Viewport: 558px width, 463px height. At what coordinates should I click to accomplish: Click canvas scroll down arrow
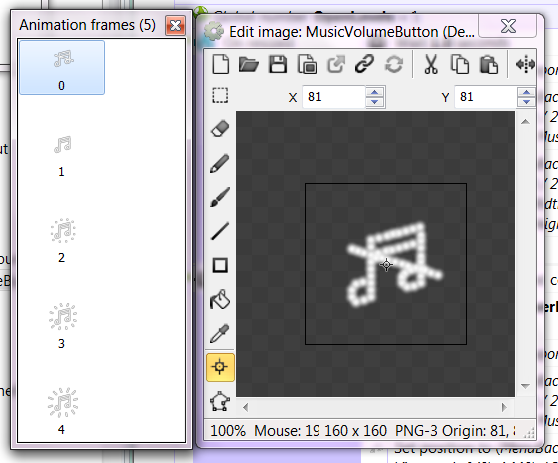[525, 386]
